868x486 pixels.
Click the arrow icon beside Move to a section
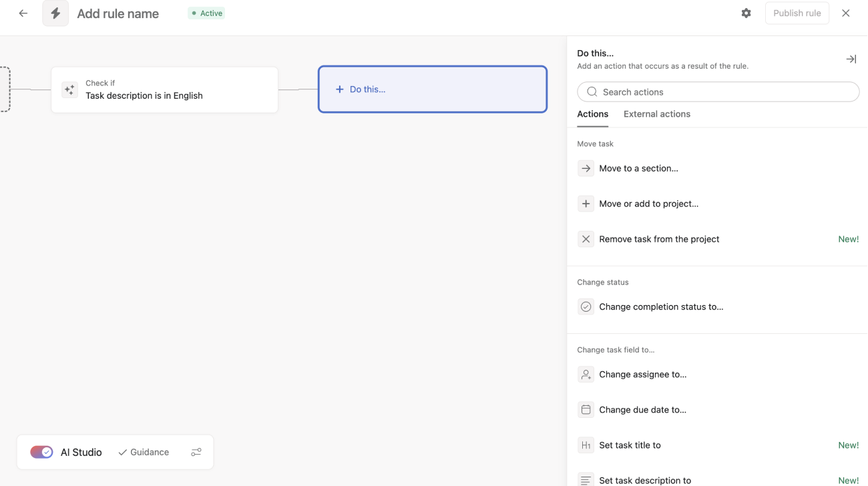point(586,168)
